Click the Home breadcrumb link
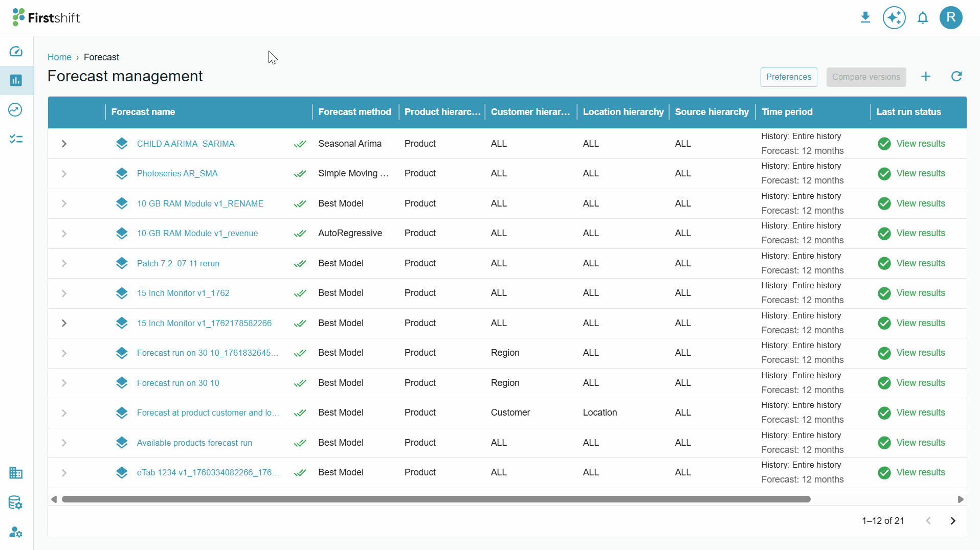 click(x=59, y=57)
